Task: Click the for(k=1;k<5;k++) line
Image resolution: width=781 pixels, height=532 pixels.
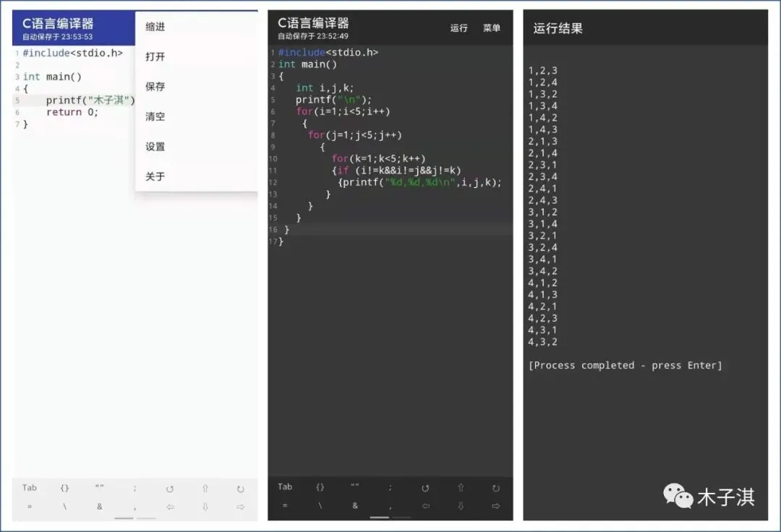Action: click(378, 159)
